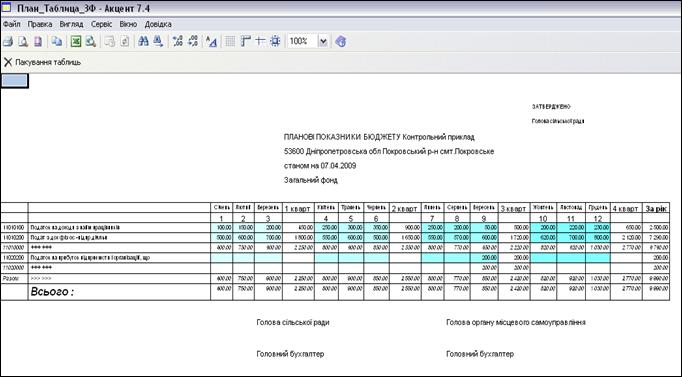Open the zoom percentage dropdown arrow

[x=323, y=42]
